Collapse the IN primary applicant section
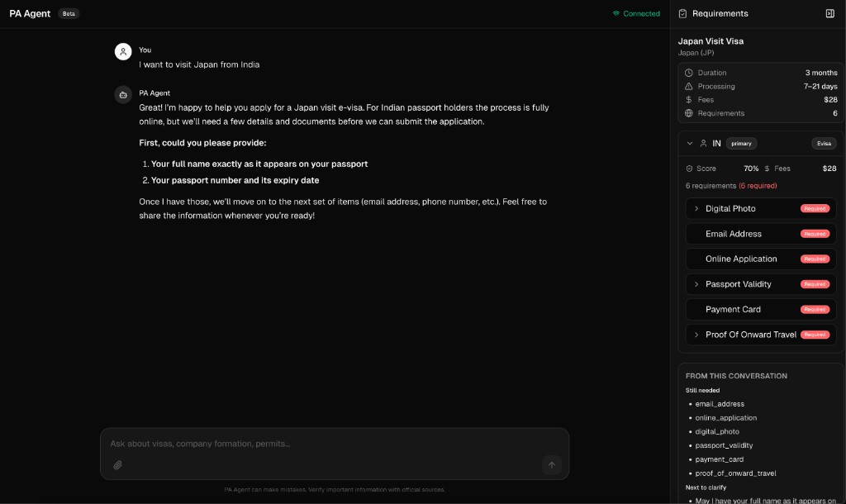This screenshot has width=846, height=504. [x=690, y=143]
